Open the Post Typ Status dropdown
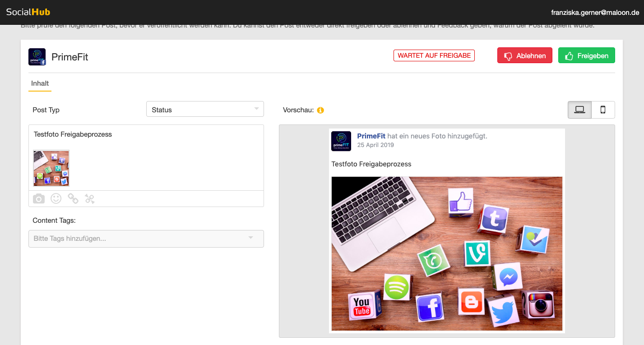Image resolution: width=644 pixels, height=345 pixels. [205, 110]
